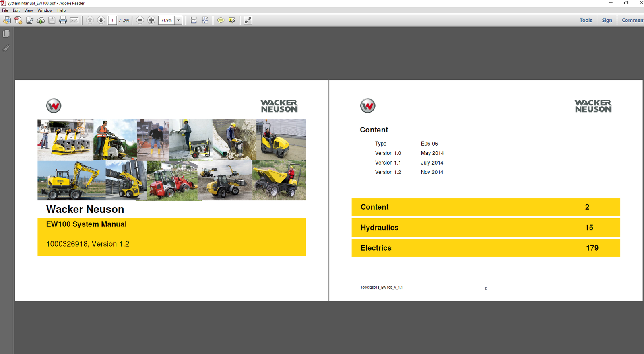The height and width of the screenshot is (354, 644).
Task: Toggle fit one full page view
Action: pyautogui.click(x=205, y=20)
